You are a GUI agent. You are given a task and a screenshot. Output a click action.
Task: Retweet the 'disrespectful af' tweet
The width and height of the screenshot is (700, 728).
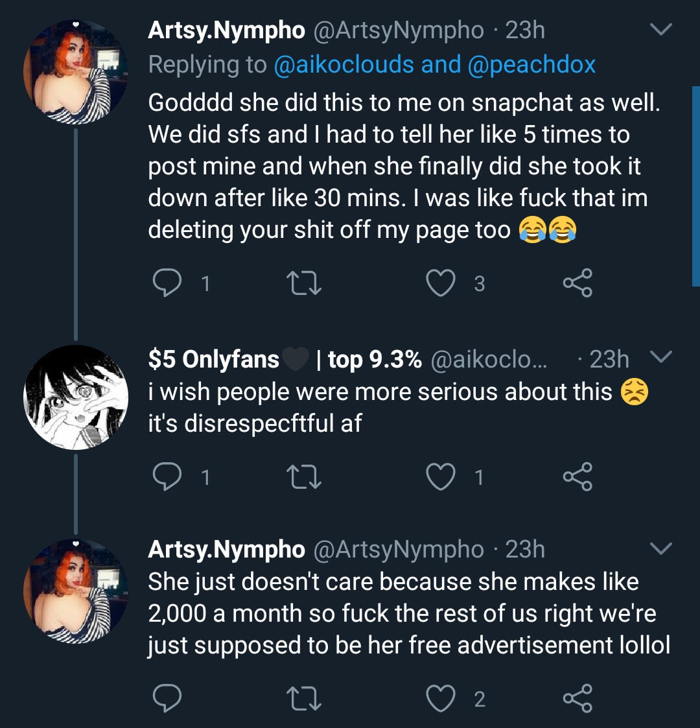tap(304, 477)
